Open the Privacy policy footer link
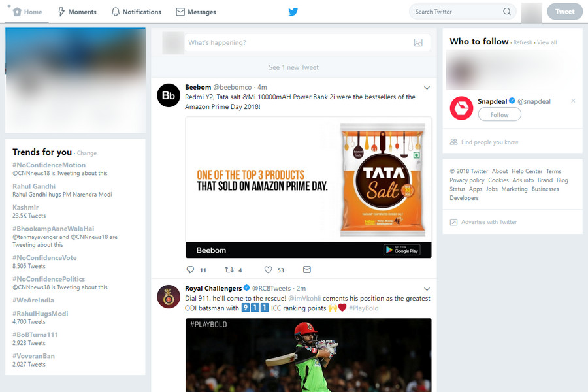Image resolution: width=588 pixels, height=392 pixels. coord(467,180)
